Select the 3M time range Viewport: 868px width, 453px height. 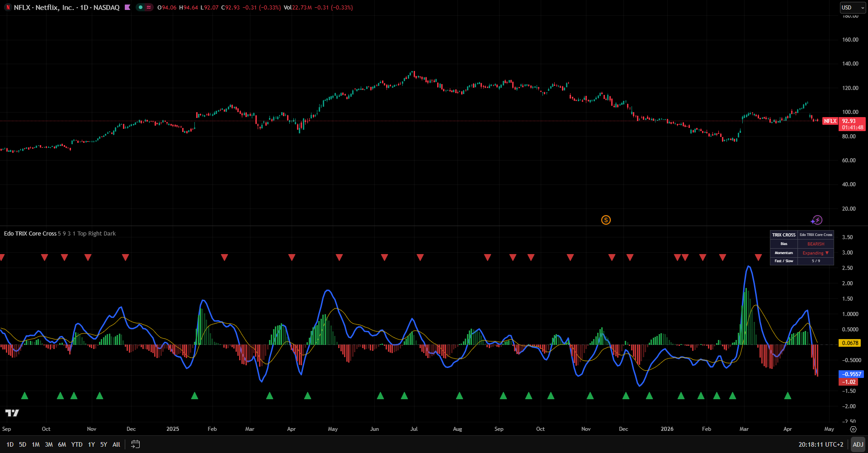(49, 444)
